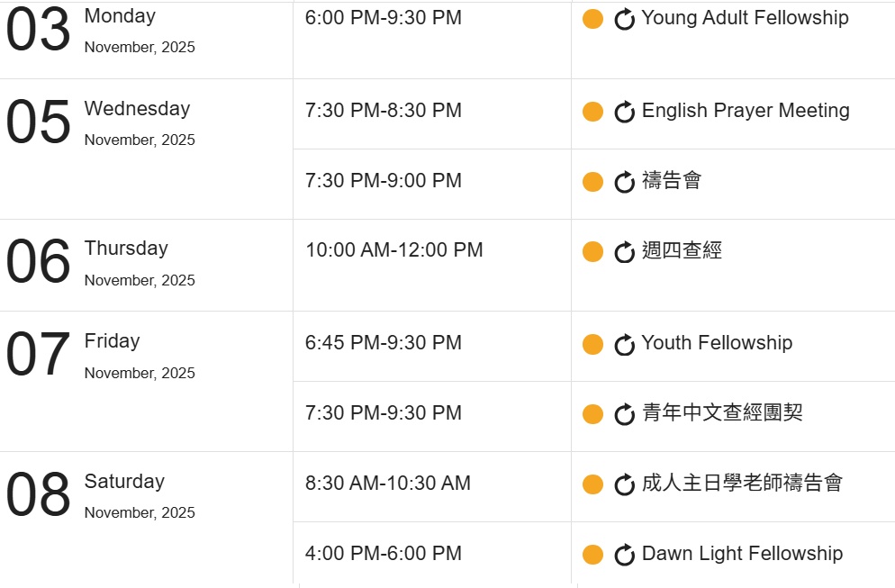
Task: Open the Youth Fellowship event link
Action: click(717, 343)
